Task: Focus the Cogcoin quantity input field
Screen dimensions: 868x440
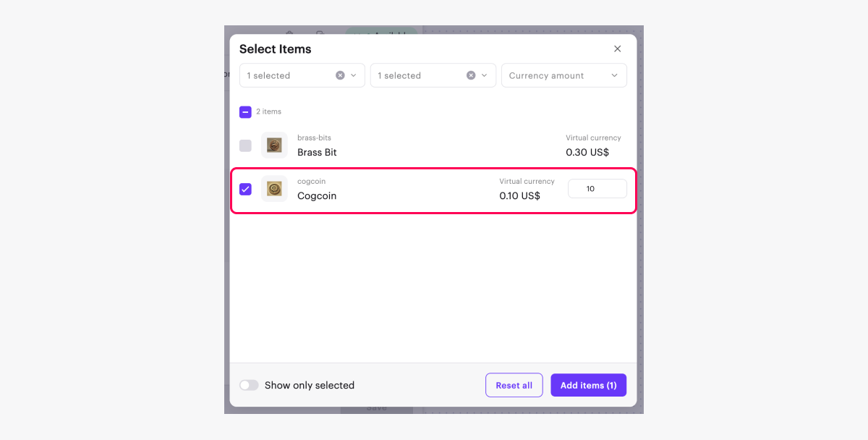Action: (597, 189)
